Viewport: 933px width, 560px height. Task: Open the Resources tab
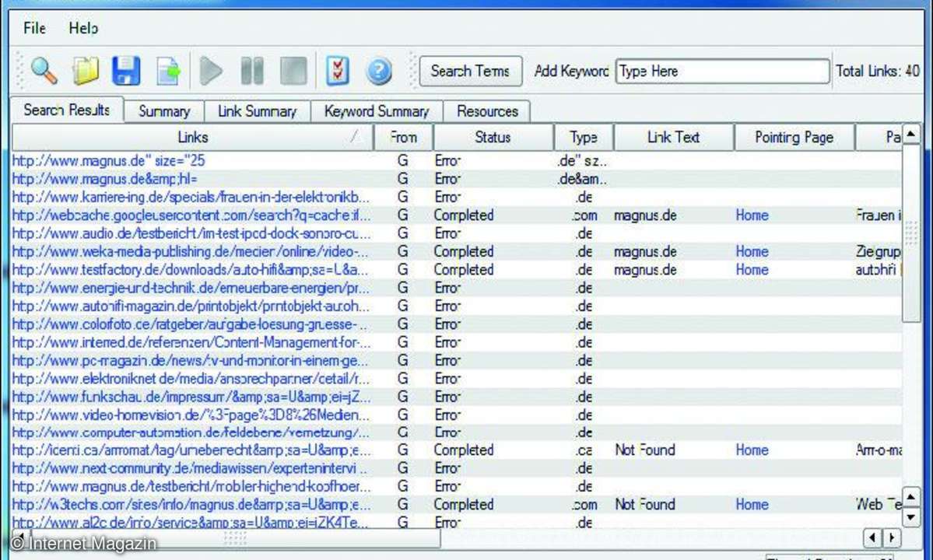487,111
